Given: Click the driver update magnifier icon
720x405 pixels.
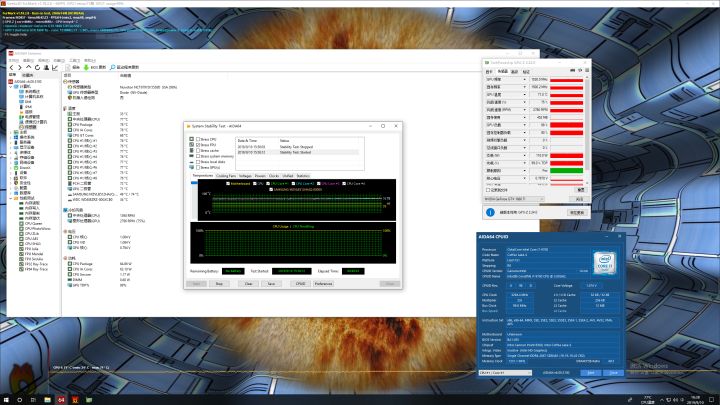Looking at the screenshot, I should [112, 68].
